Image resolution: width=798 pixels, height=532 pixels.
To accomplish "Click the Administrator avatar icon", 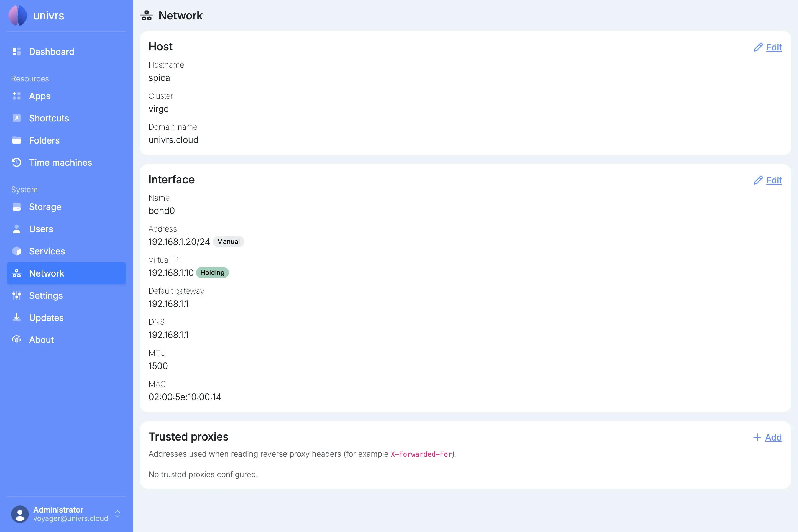I will tap(20, 514).
